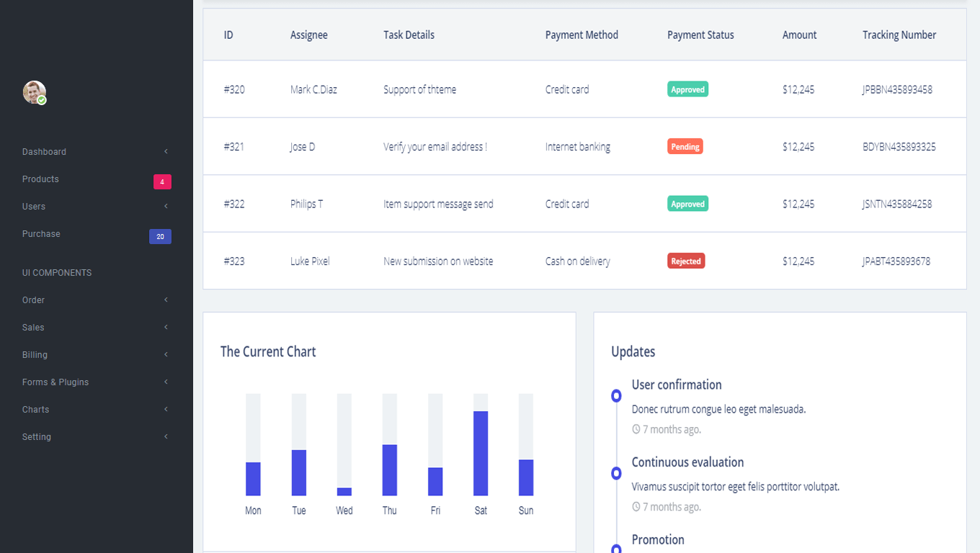Click the Wednesday bar in chart
Screen dimensions: 980x553
344,492
